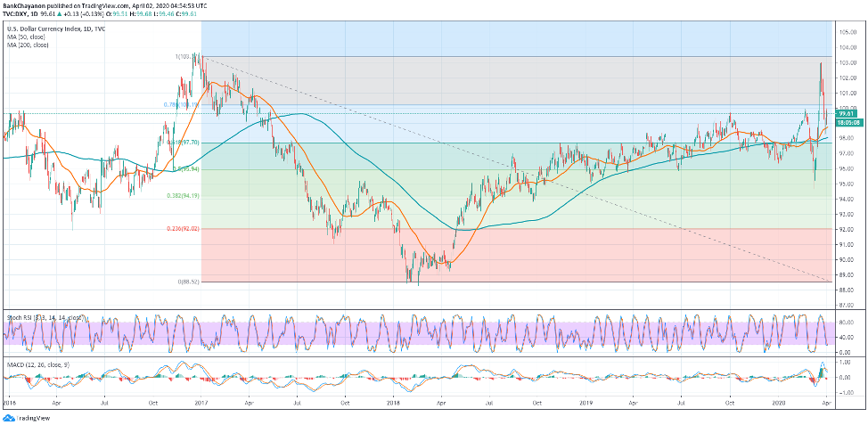Select the U.S. Dollar Currency Index legend title

[45, 29]
